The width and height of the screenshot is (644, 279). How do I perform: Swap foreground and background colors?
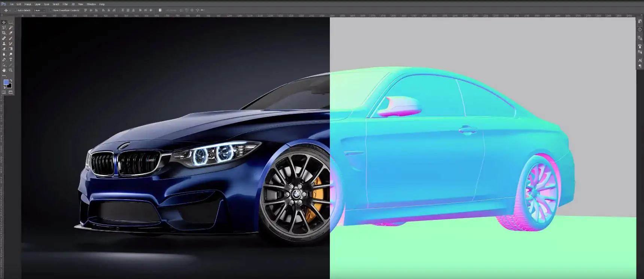pos(11,80)
